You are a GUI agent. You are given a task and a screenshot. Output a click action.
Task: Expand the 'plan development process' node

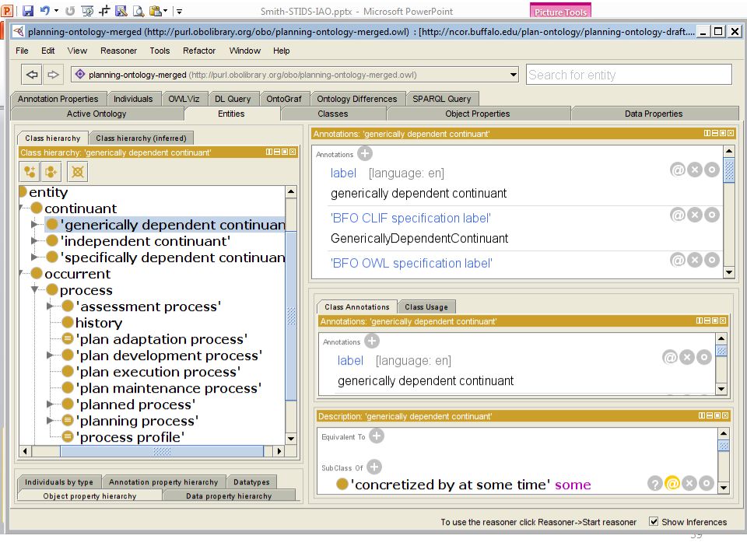[50, 355]
